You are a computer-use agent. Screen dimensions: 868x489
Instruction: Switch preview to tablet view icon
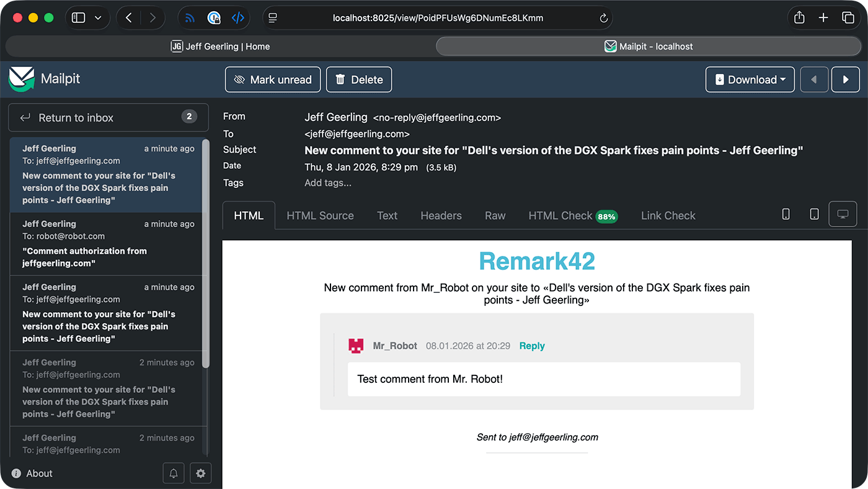tap(814, 214)
